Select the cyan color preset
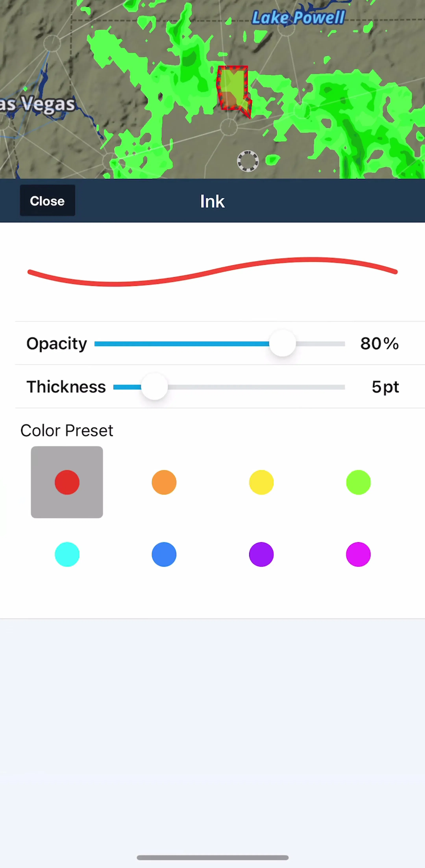 click(67, 554)
